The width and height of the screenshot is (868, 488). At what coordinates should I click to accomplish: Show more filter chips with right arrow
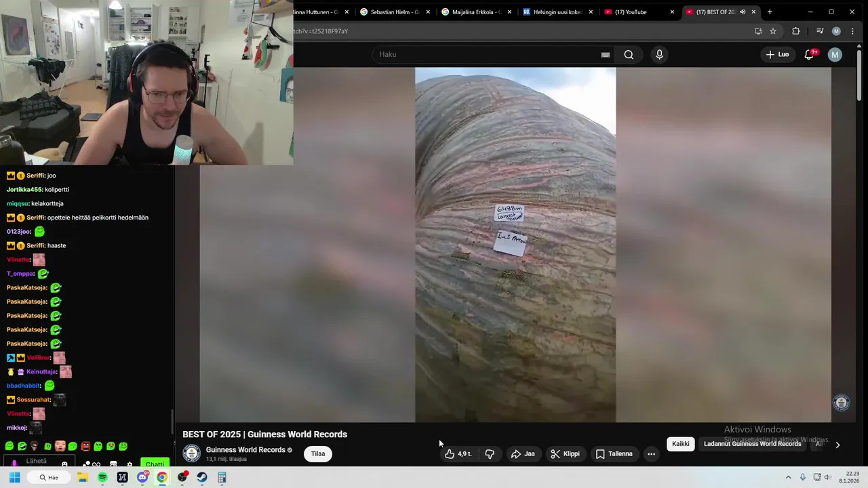837,445
